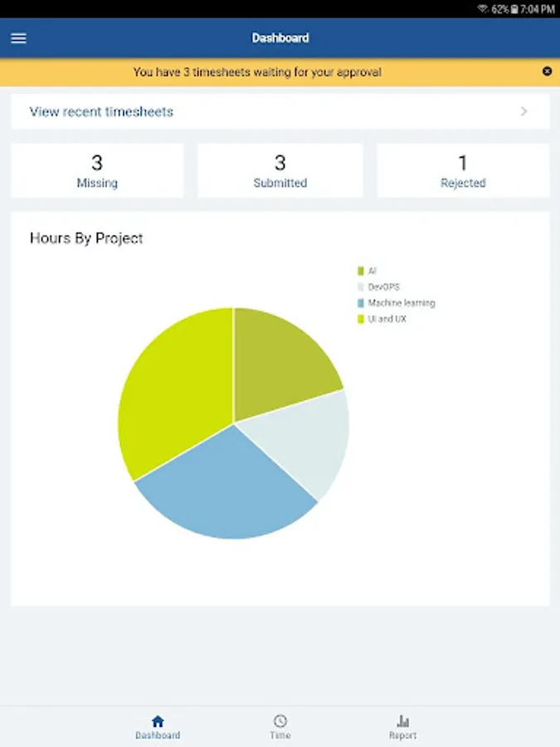Switch to the Report tab label

click(403, 736)
